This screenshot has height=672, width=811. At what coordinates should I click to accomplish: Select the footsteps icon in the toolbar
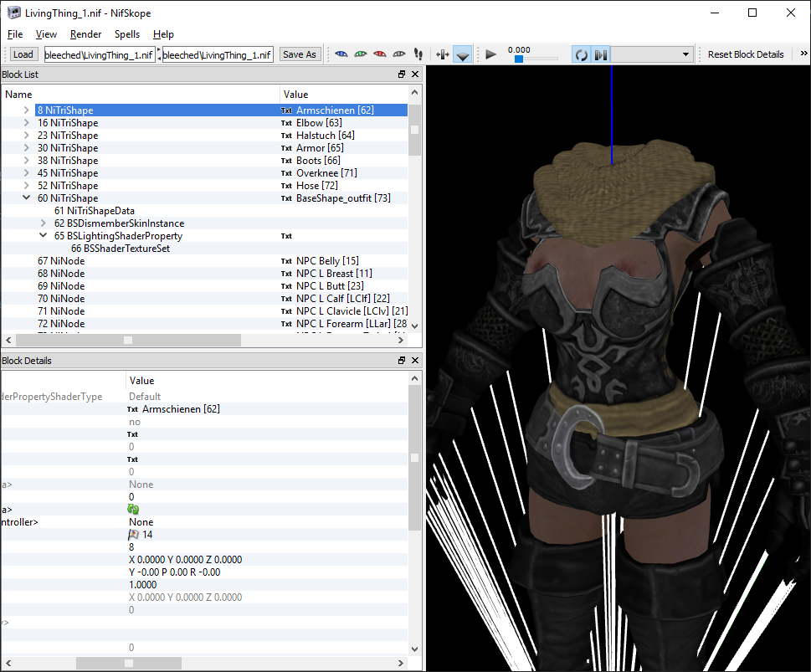coord(418,54)
